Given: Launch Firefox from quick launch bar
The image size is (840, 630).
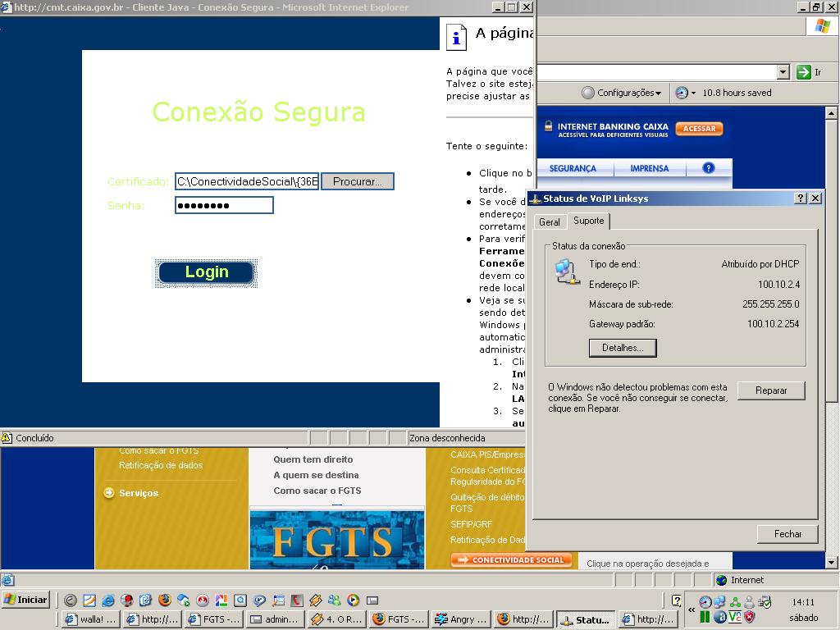Looking at the screenshot, I should tap(164, 600).
